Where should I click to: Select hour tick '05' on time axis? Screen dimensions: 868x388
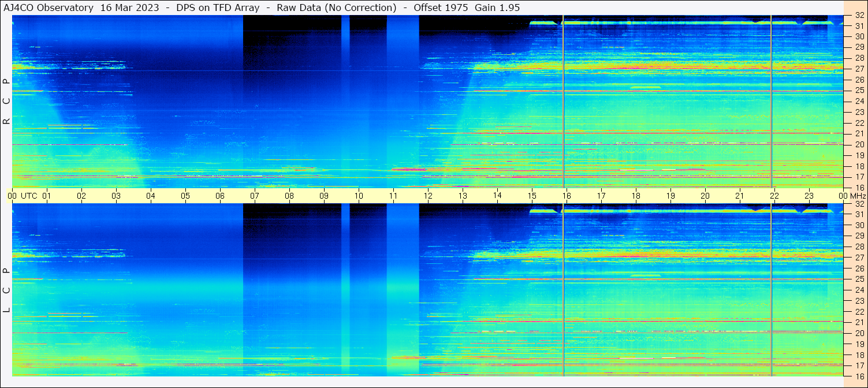point(185,196)
